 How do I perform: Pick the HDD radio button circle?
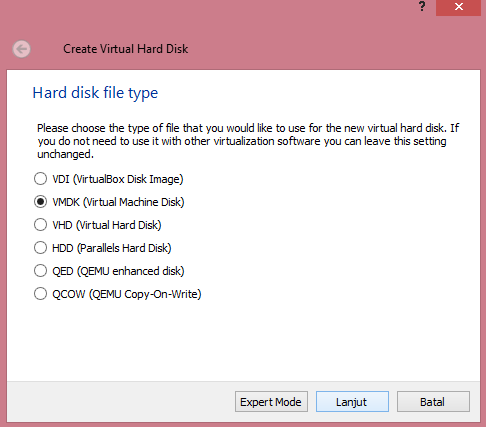coord(40,248)
